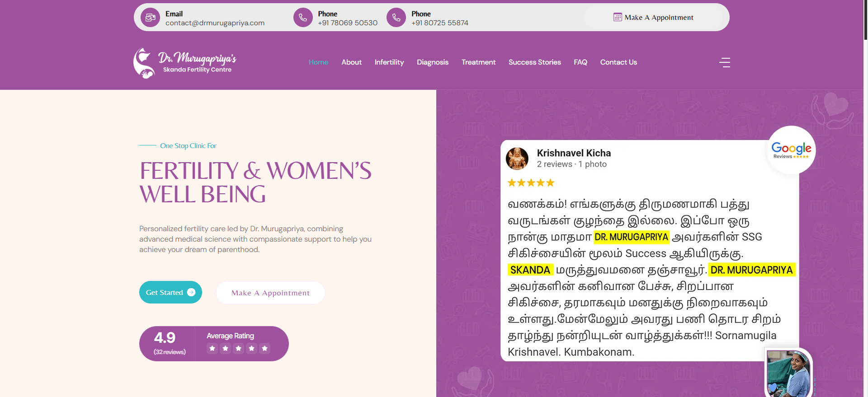868x397 pixels.
Task: Open Success Stories page
Action: coord(534,62)
